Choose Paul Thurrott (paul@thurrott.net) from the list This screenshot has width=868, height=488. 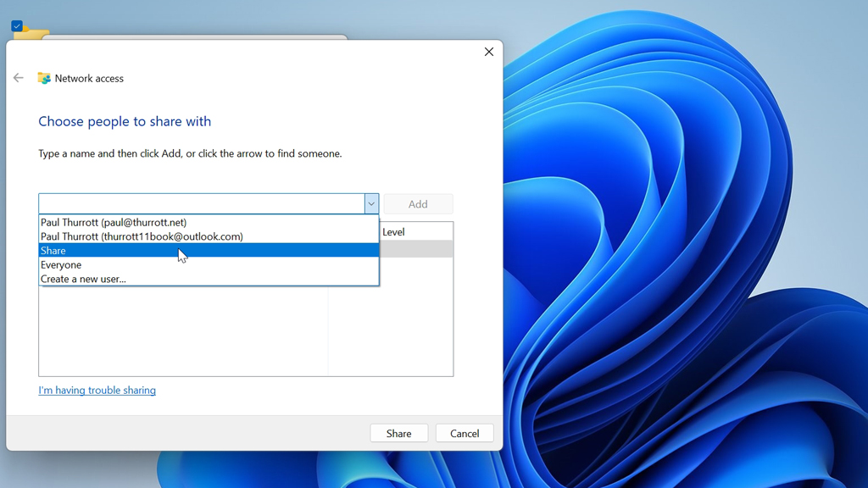pyautogui.click(x=114, y=223)
